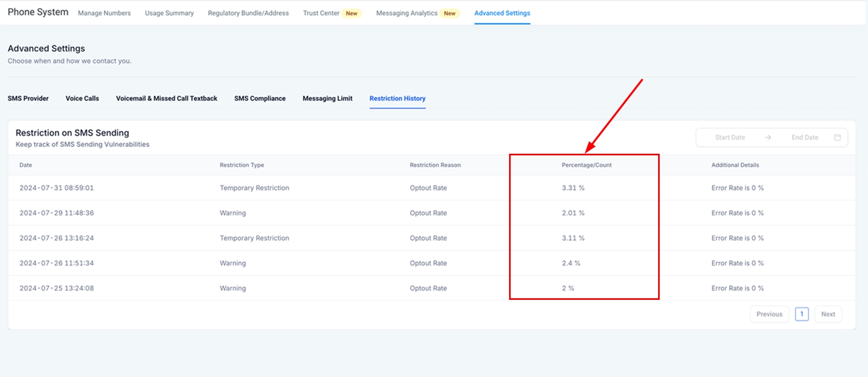Click the Percentage/Count column header
868x377 pixels.
(586, 165)
